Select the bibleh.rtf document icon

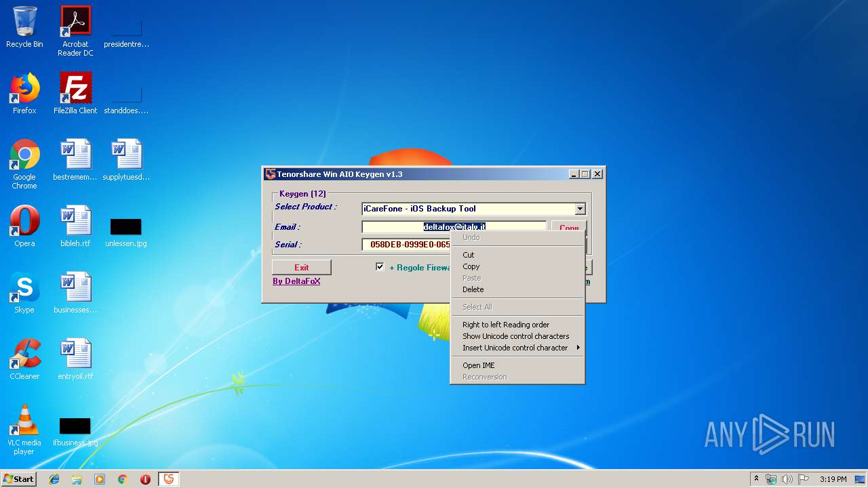[75, 227]
